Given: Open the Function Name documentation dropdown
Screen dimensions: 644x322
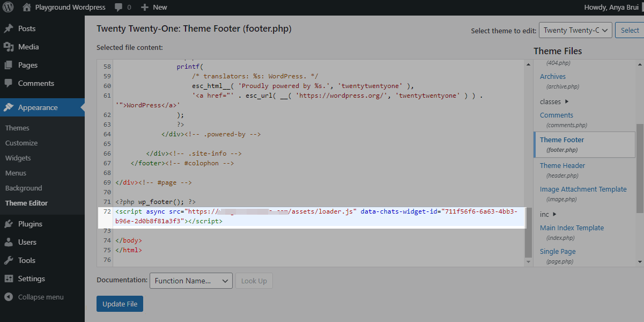Looking at the screenshot, I should (190, 281).
